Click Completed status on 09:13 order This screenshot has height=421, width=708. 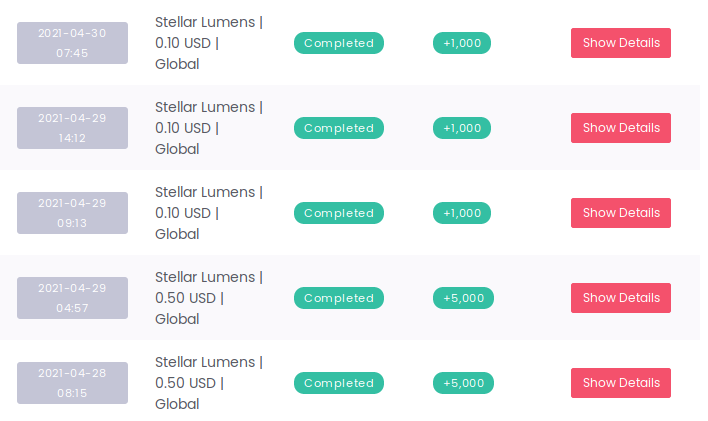coord(339,213)
